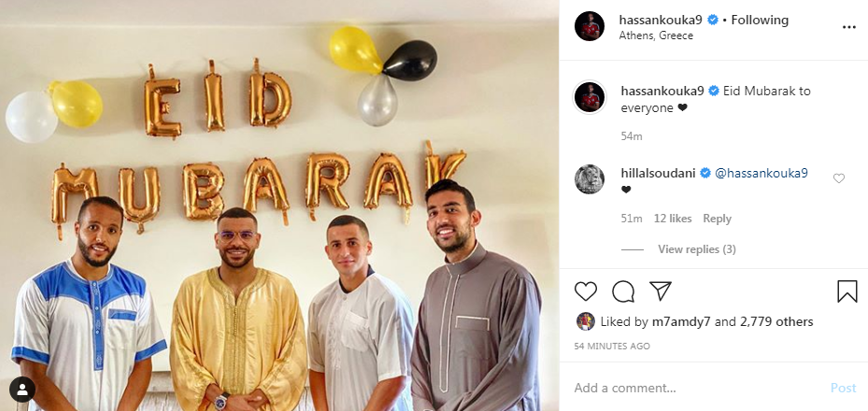This screenshot has height=411, width=868.
Task: Share post via paper plane icon
Action: 661,291
